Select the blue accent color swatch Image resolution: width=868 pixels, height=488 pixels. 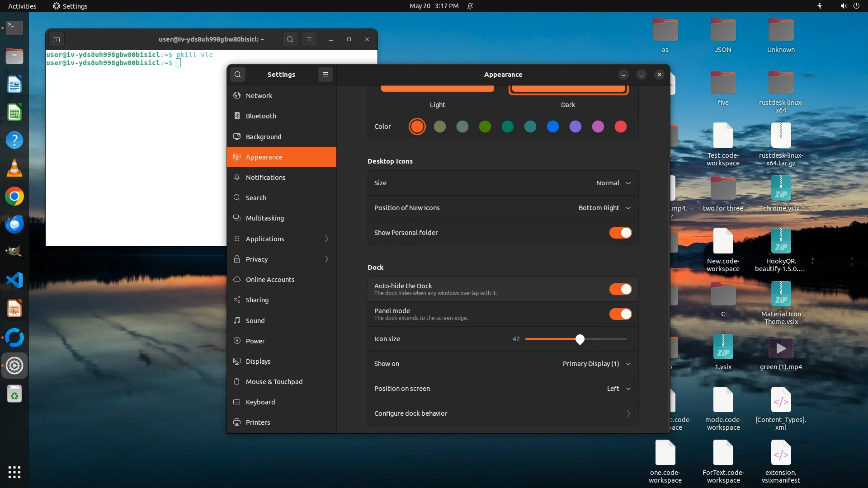552,127
